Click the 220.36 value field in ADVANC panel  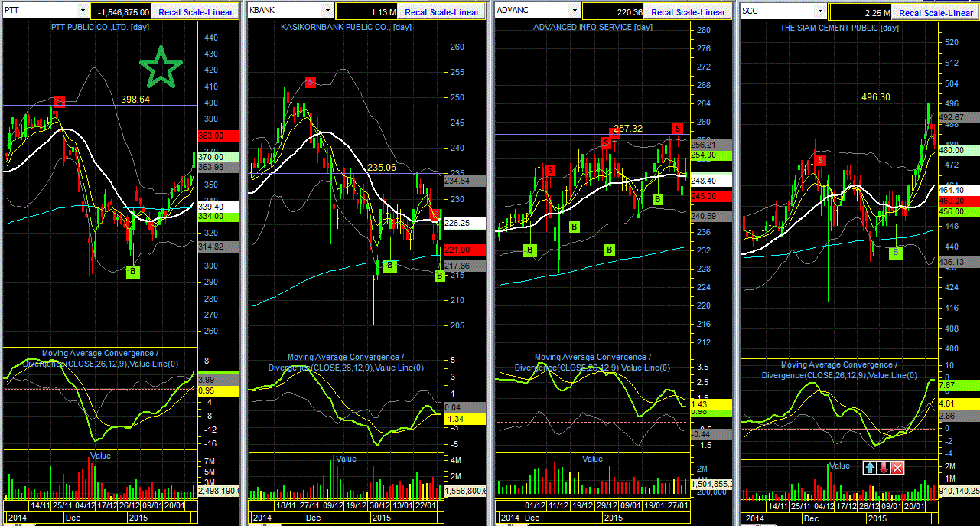(614, 12)
